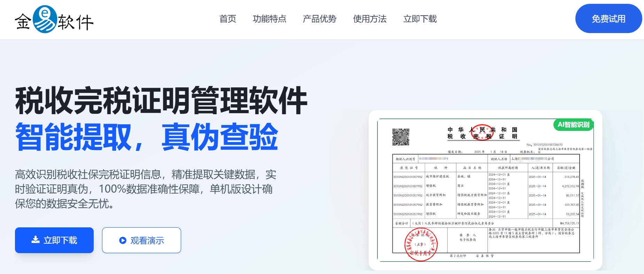Click the total amount ¥4,758,125.11
644x274 pixels.
click(569, 223)
